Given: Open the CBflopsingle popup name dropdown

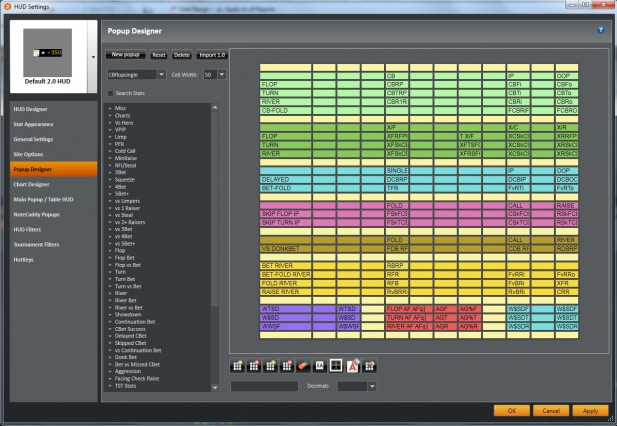Looking at the screenshot, I should [161, 74].
